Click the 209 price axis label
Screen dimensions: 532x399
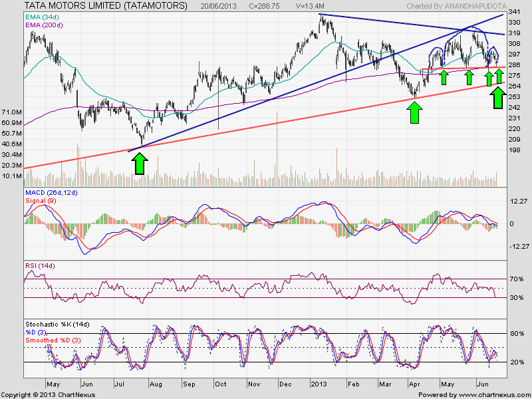coord(514,139)
